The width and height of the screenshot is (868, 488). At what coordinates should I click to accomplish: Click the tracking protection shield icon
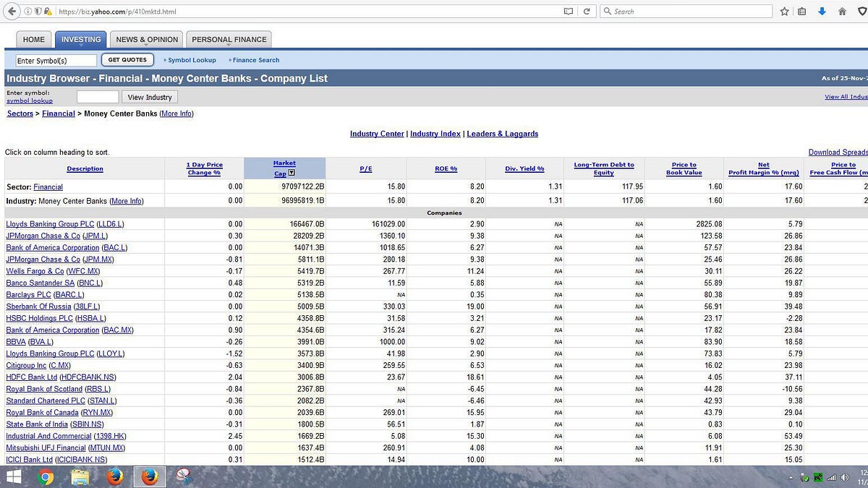(x=37, y=12)
